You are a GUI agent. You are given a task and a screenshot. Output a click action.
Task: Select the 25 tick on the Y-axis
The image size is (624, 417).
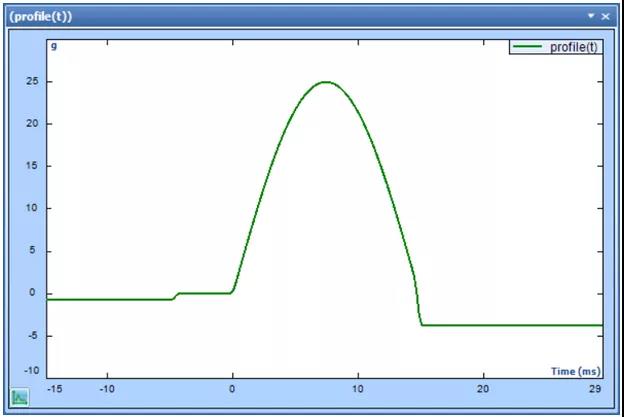[x=32, y=82]
